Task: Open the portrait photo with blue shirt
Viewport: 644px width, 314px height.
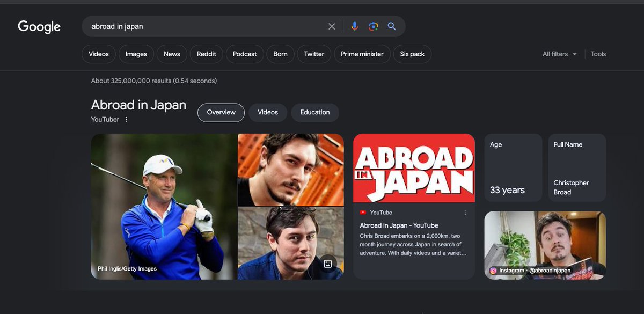Action: 290,243
